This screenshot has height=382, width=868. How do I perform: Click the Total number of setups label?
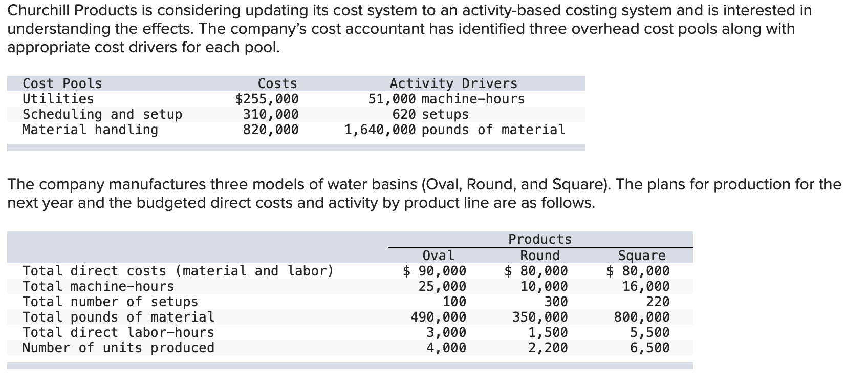pyautogui.click(x=110, y=302)
